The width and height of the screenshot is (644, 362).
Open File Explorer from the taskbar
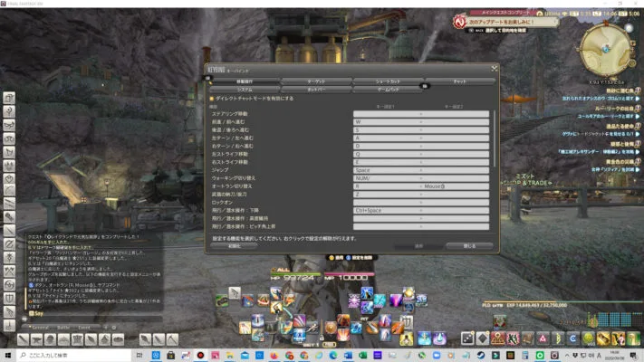(230, 355)
